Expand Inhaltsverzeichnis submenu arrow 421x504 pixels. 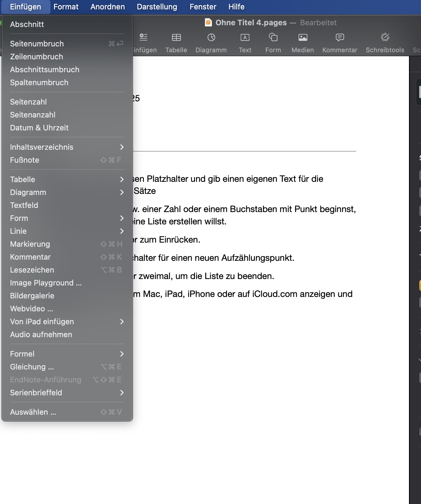coord(122,147)
